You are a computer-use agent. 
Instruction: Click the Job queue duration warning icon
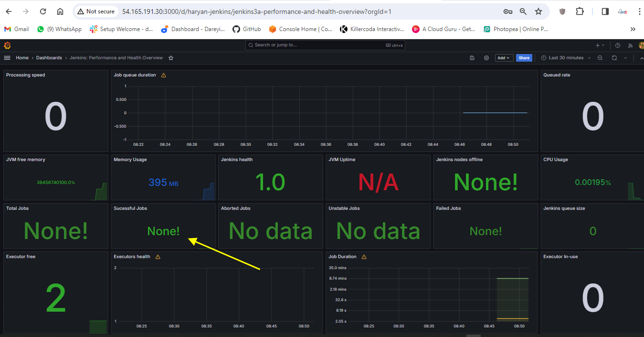click(164, 75)
